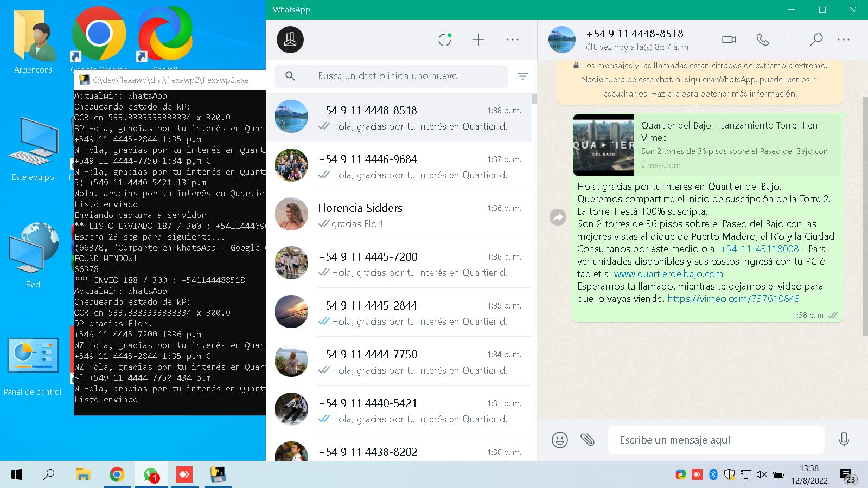Start a new chat with plus icon
The image size is (868, 488).
[x=478, y=40]
